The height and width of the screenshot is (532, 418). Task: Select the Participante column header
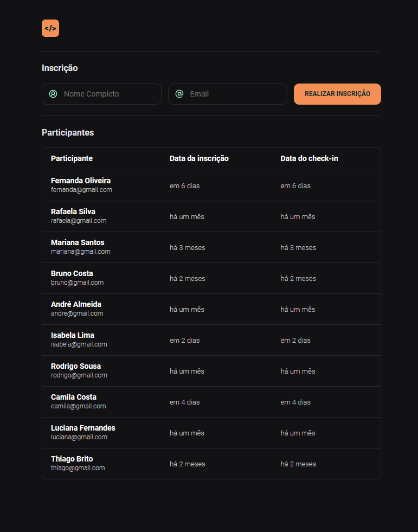(72, 158)
